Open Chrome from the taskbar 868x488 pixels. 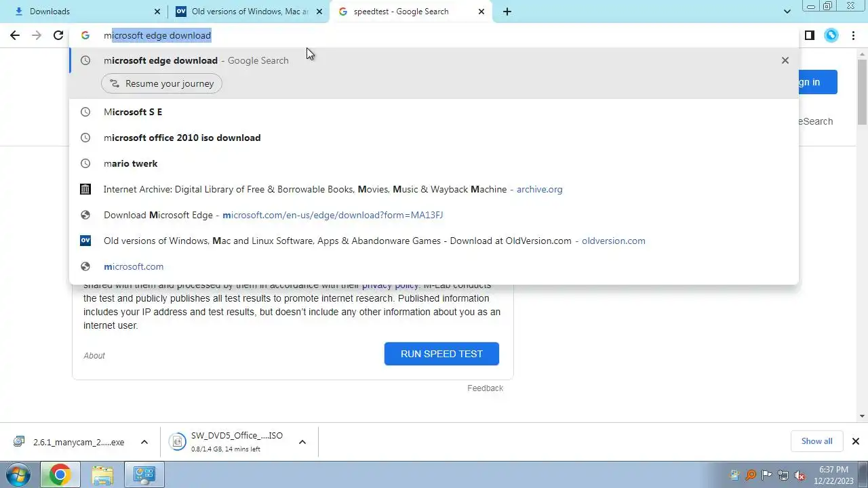click(x=60, y=475)
